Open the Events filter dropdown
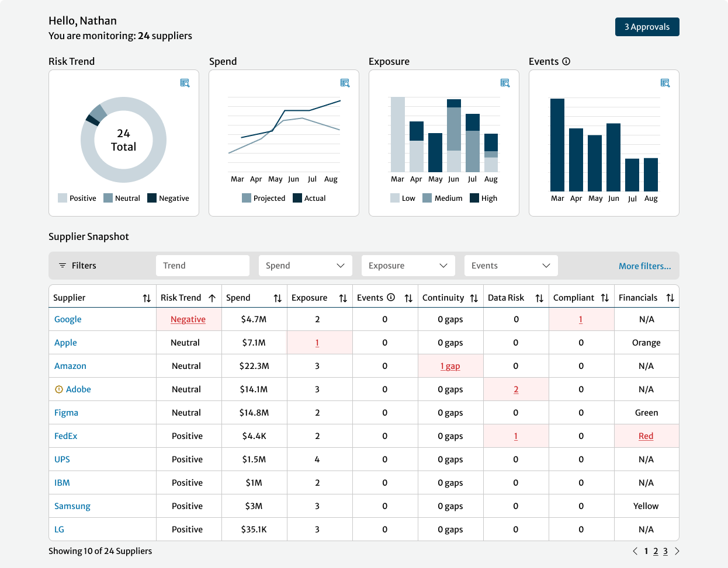Screen dimensions: 728x568 (x=511, y=265)
